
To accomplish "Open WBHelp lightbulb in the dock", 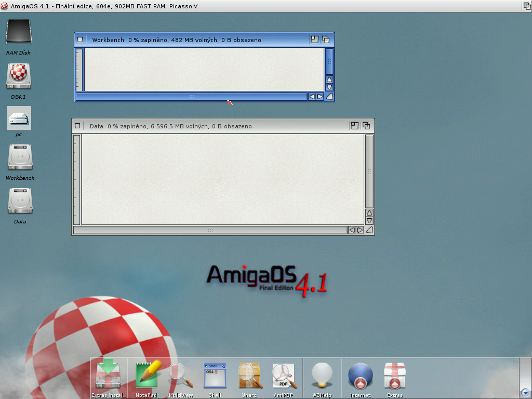I will pyautogui.click(x=322, y=375).
